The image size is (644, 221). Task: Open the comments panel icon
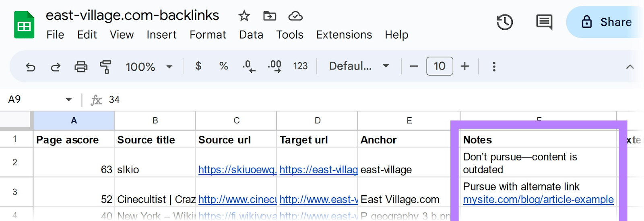click(544, 22)
